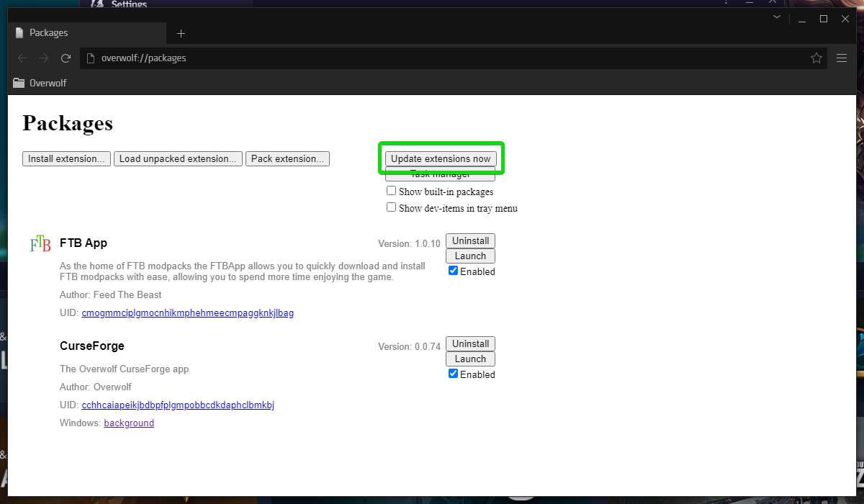Select the Packages tab

(49, 32)
